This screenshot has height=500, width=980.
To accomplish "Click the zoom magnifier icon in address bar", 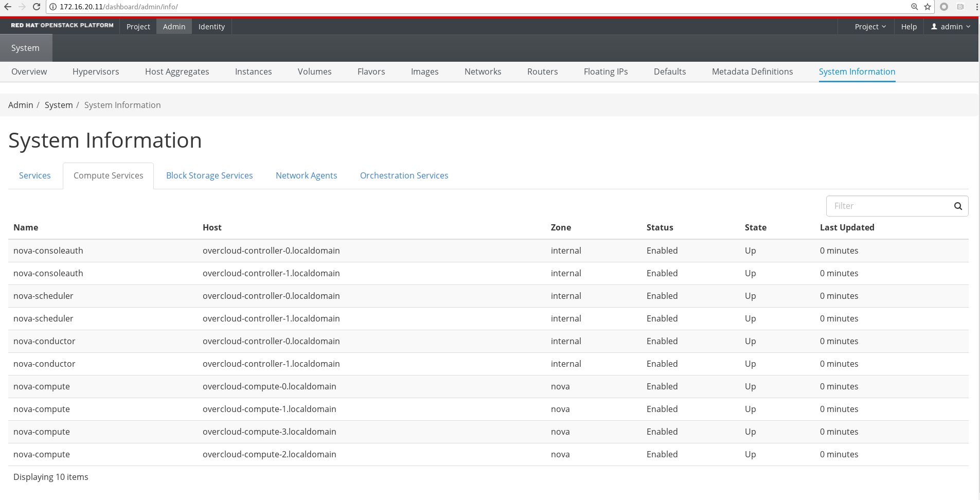I will point(914,7).
